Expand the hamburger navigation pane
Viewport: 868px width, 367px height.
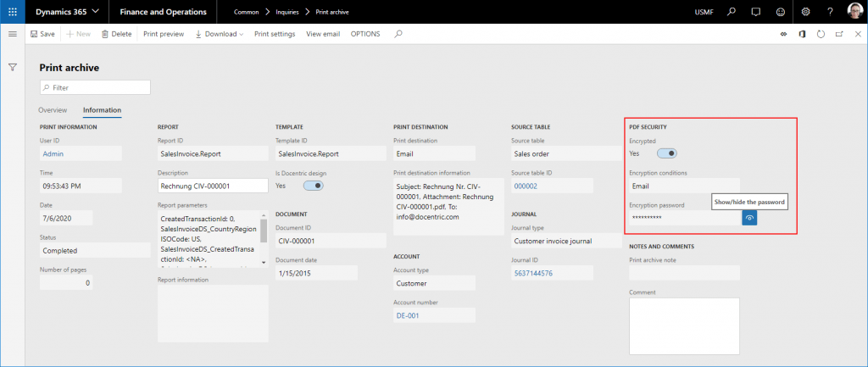[13, 34]
